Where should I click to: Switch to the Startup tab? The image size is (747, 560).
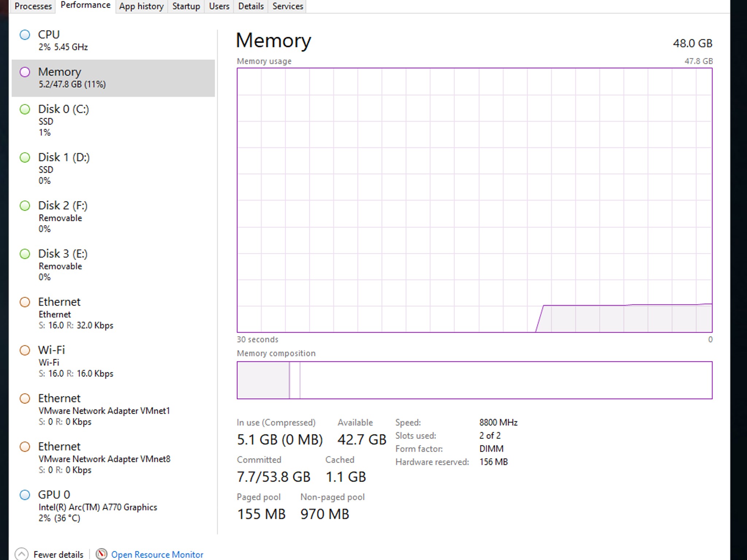pyautogui.click(x=186, y=6)
